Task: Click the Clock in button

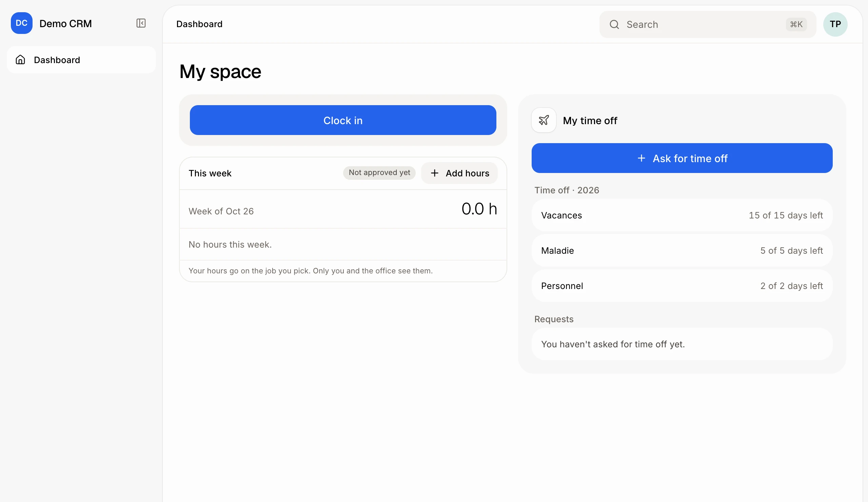Action: point(343,120)
